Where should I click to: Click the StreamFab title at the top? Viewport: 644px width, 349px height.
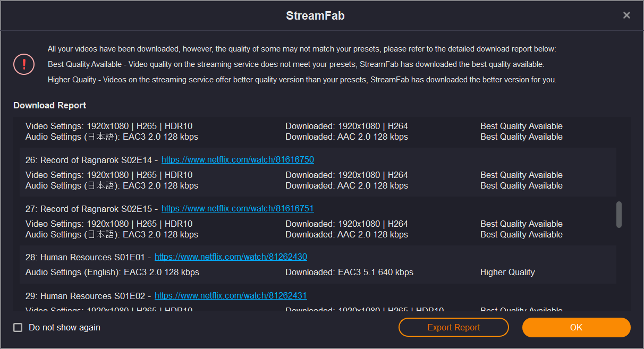point(315,16)
